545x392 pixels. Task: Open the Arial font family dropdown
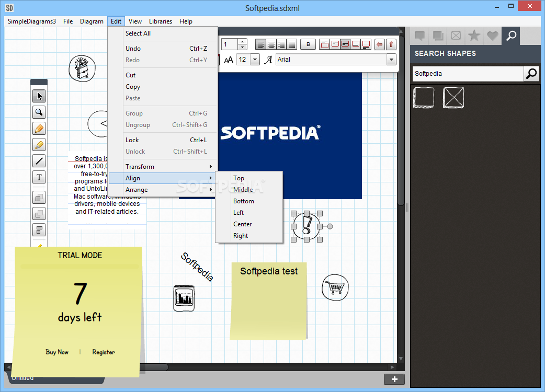[x=391, y=60]
